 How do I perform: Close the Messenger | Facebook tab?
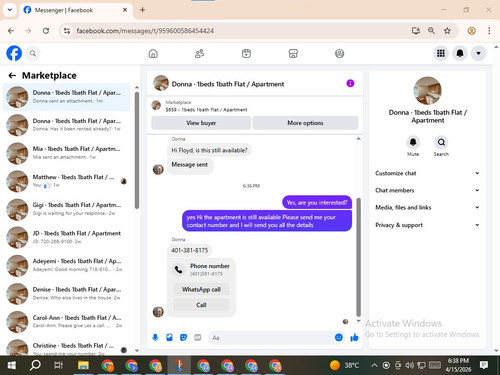click(125, 10)
